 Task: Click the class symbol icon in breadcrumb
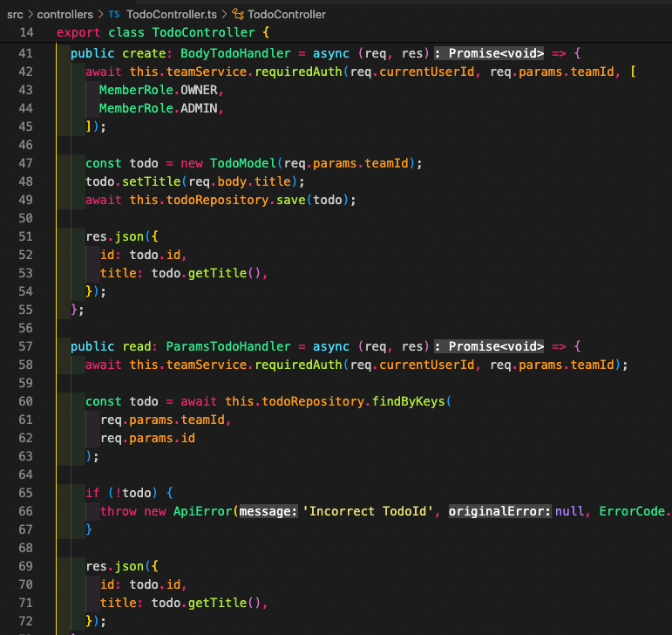(x=238, y=15)
